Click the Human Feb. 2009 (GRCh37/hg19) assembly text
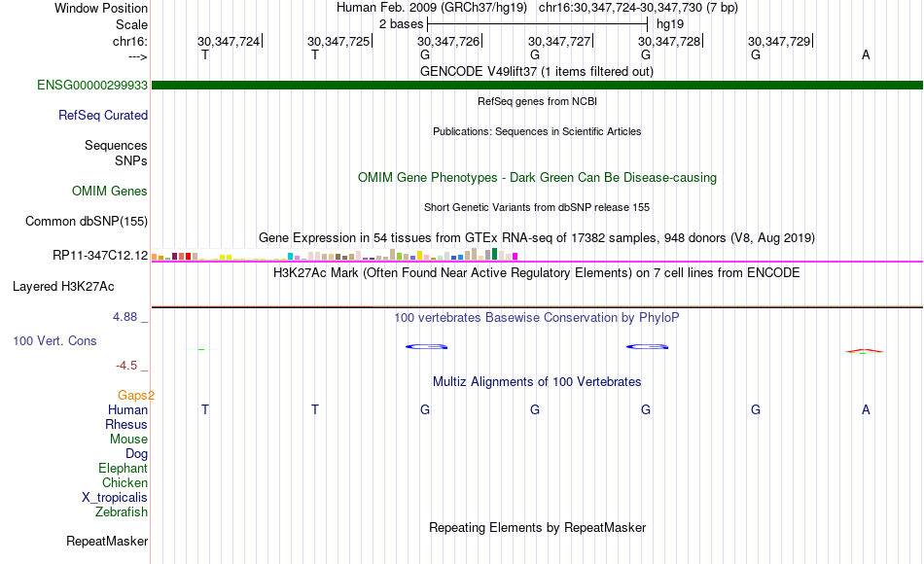The image size is (924, 564). click(434, 8)
